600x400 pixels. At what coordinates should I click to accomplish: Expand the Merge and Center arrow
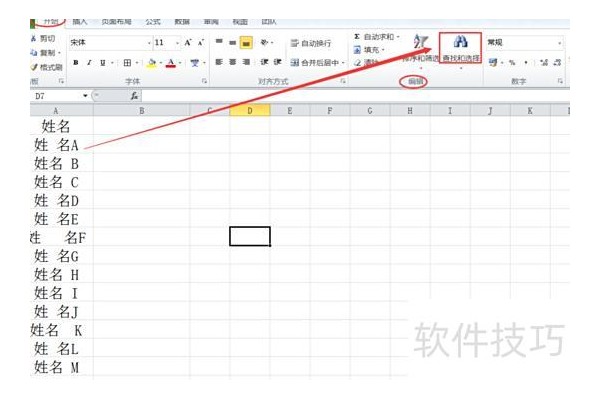pyautogui.click(x=343, y=63)
